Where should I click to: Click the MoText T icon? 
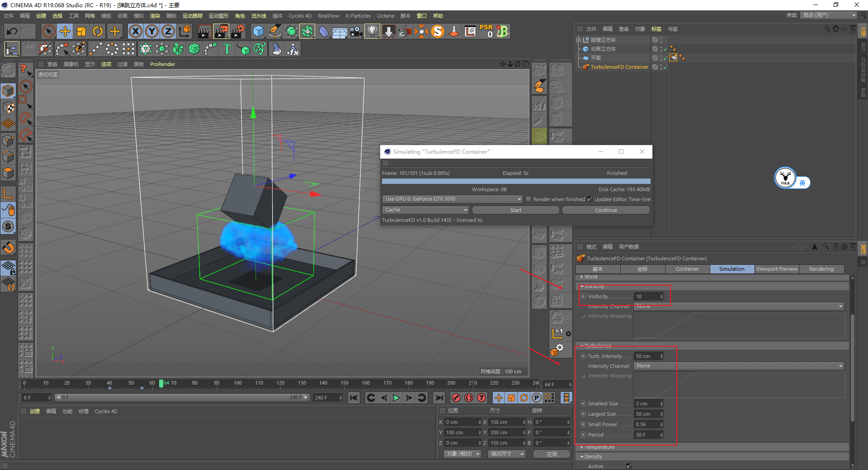227,49
